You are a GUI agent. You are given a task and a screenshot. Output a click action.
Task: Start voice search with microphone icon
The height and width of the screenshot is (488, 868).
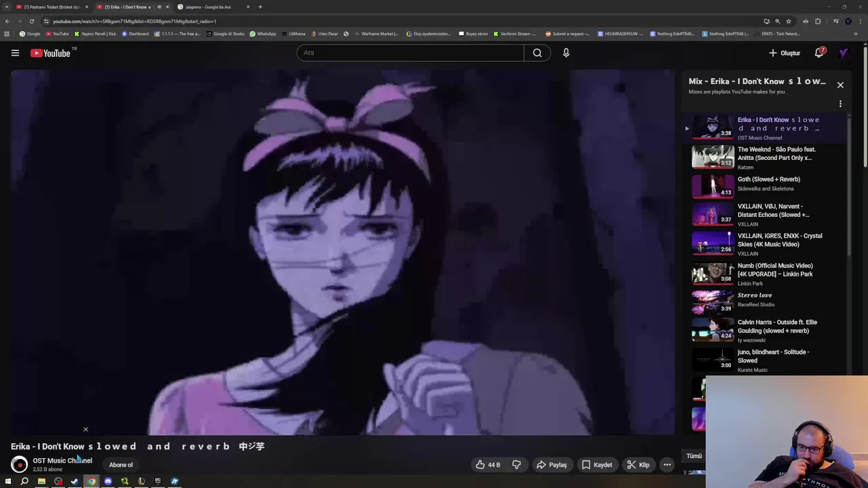tap(566, 53)
